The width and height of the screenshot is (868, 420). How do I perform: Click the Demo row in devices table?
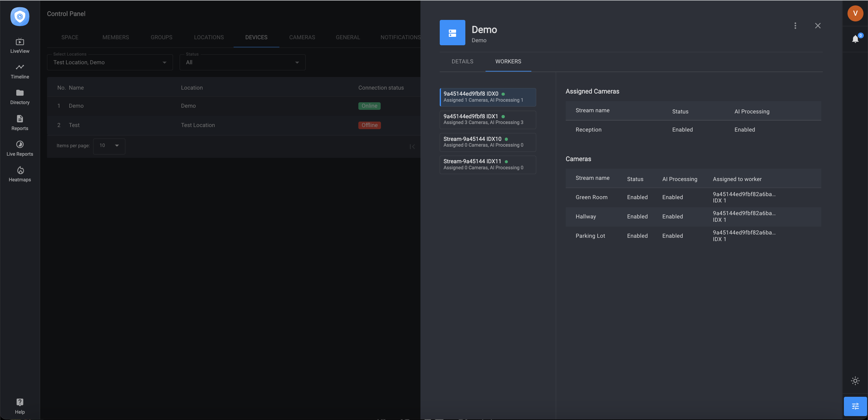point(234,106)
